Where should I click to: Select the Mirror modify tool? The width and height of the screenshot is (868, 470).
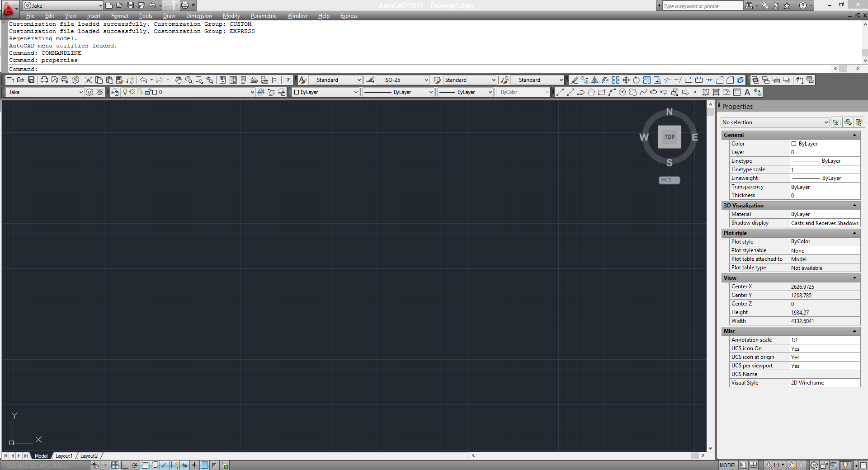[595, 80]
